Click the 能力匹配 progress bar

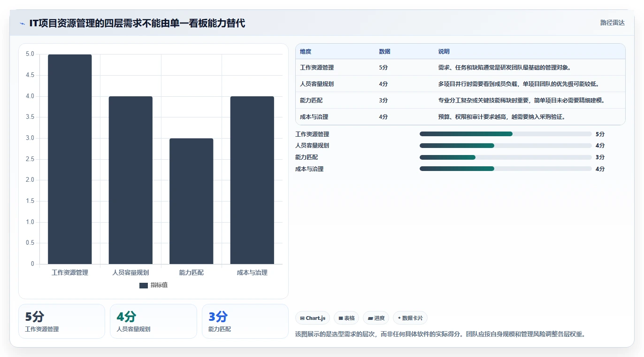pyautogui.click(x=506, y=157)
